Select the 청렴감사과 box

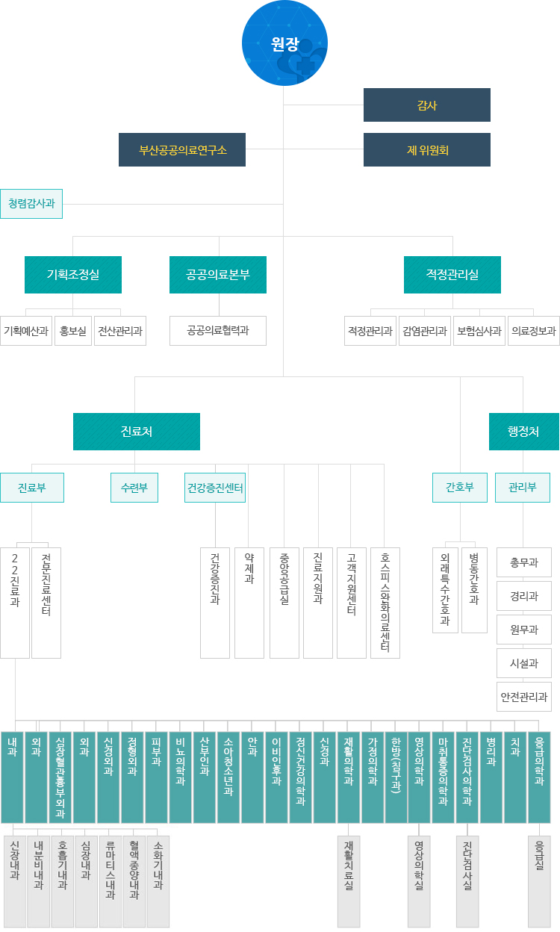pyautogui.click(x=31, y=203)
